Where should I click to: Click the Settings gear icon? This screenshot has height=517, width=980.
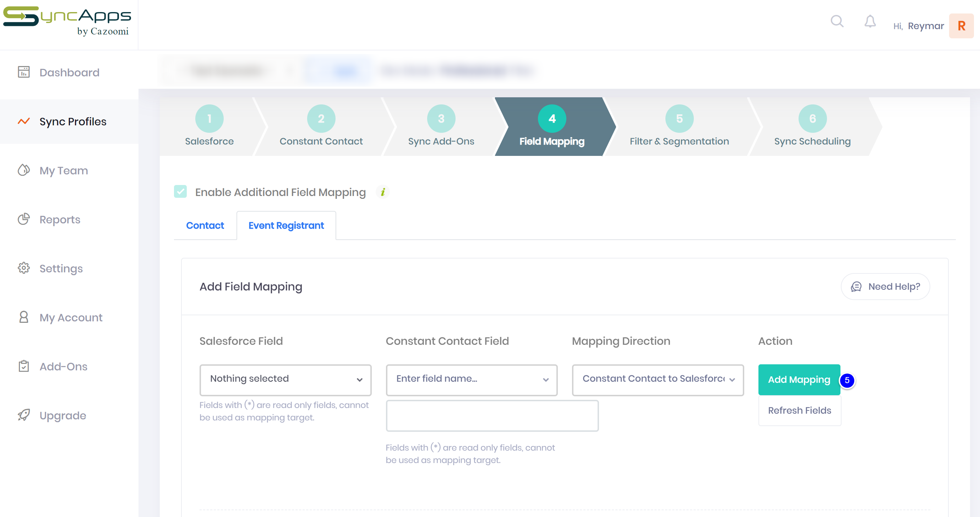click(x=23, y=268)
